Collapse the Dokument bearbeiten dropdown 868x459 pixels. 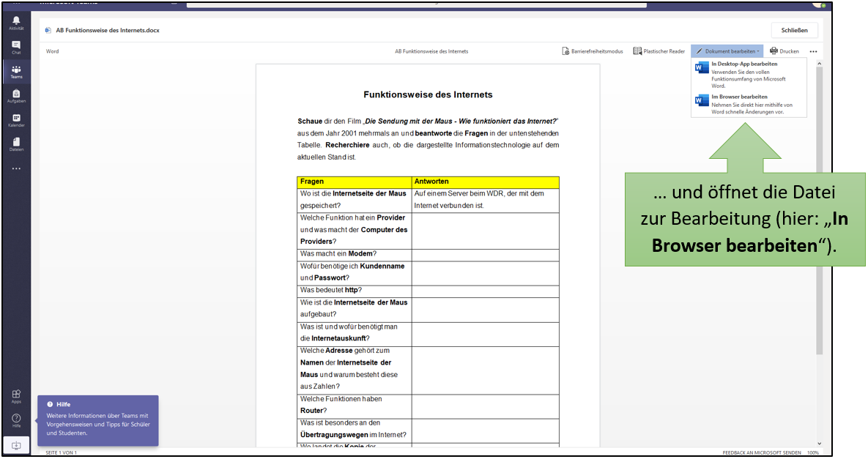727,51
